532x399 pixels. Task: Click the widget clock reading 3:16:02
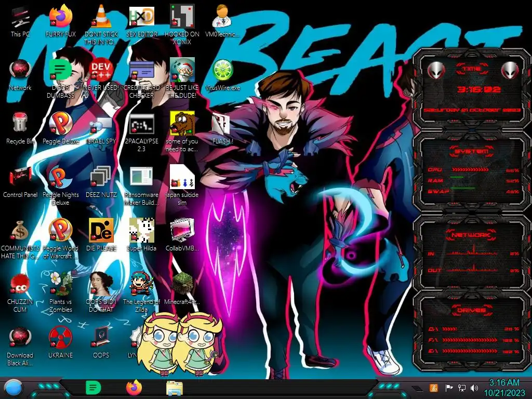478,89
